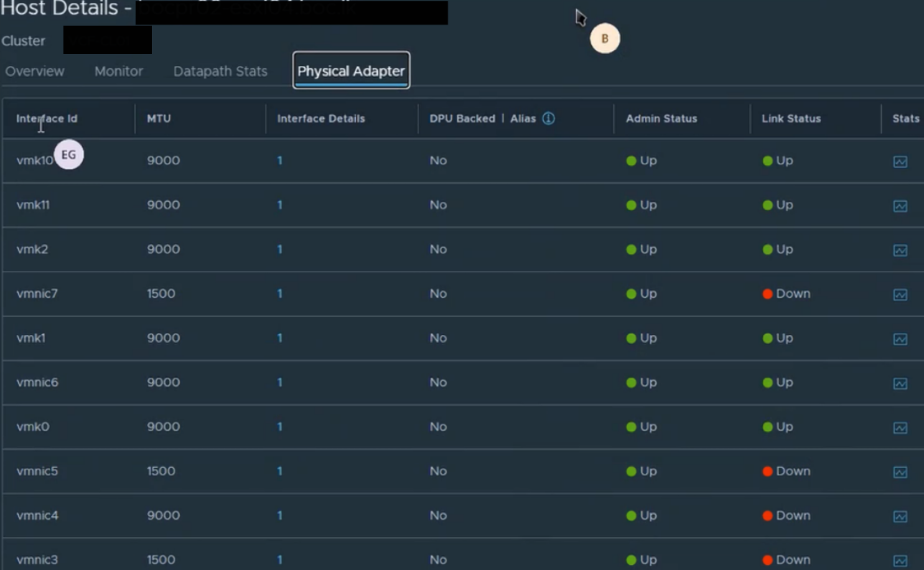This screenshot has width=924, height=570.
Task: Click the Admin Status column header
Action: coord(661,118)
